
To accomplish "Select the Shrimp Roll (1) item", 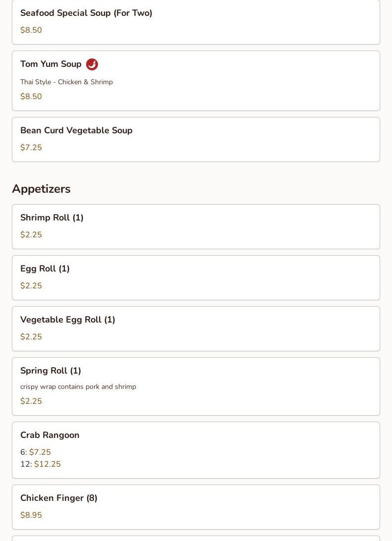I will pos(52,218).
